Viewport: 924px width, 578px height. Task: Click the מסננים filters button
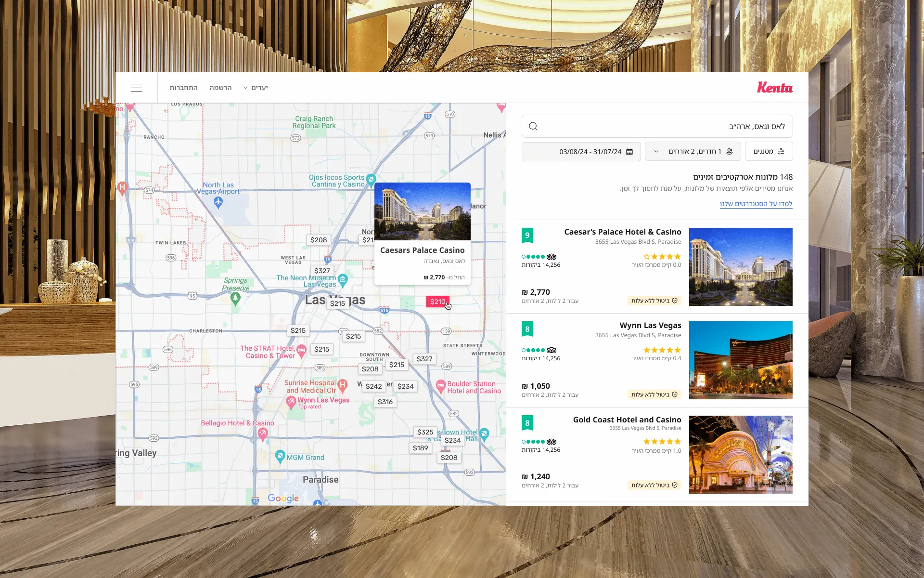[x=769, y=151]
